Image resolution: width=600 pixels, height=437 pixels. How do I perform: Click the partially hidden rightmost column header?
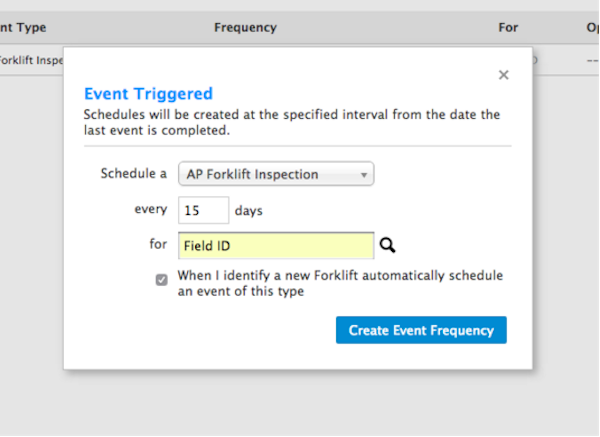coord(592,28)
